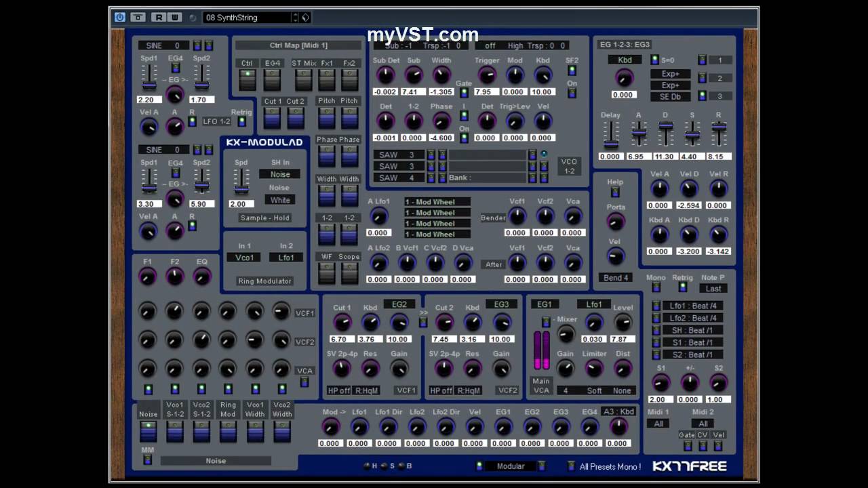Click the A Lfo1 knob

pos(378,216)
